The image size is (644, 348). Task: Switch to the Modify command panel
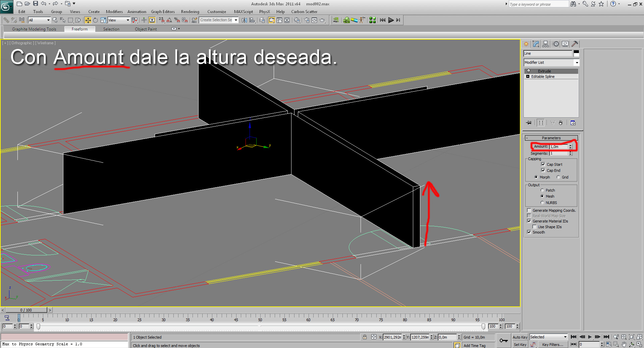(x=536, y=44)
